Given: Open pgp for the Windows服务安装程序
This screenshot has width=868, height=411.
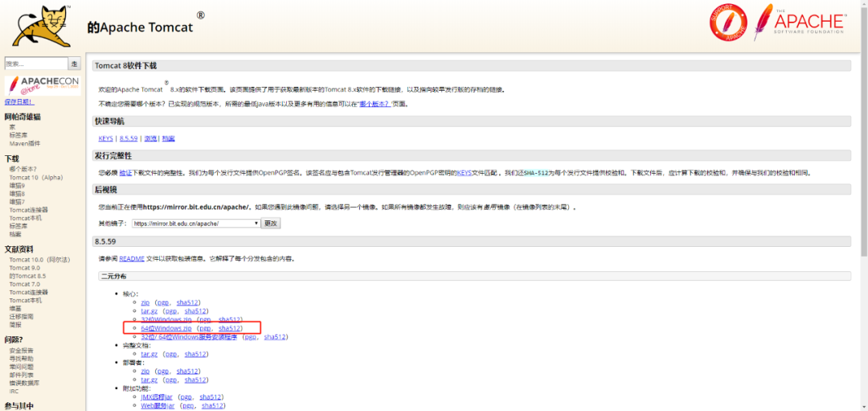Looking at the screenshot, I should [251, 337].
